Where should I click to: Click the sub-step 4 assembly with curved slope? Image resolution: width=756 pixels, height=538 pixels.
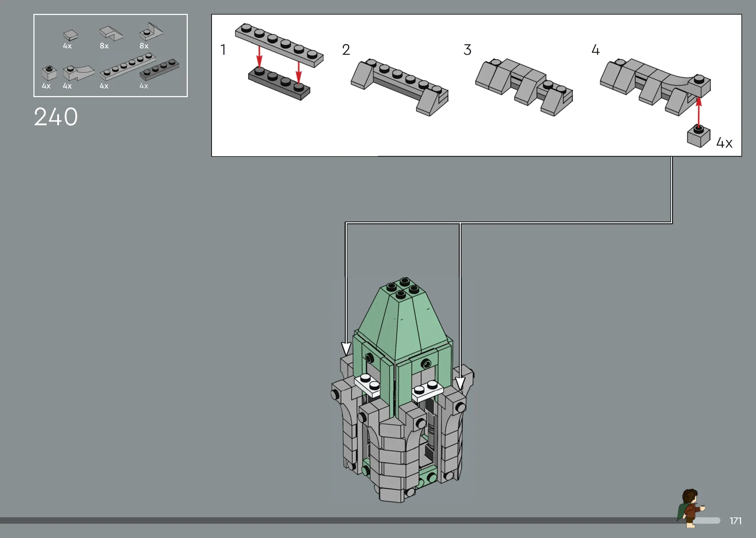655,87
